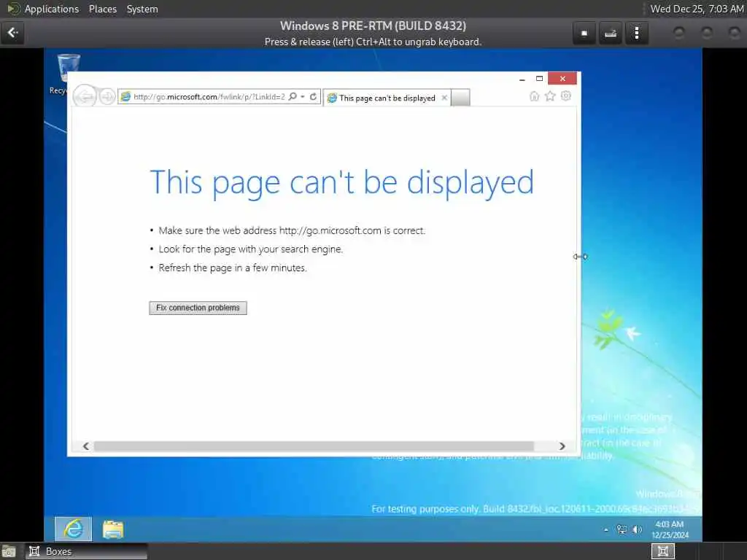
Task: Click Internet Explorer forward button
Action: point(108,97)
